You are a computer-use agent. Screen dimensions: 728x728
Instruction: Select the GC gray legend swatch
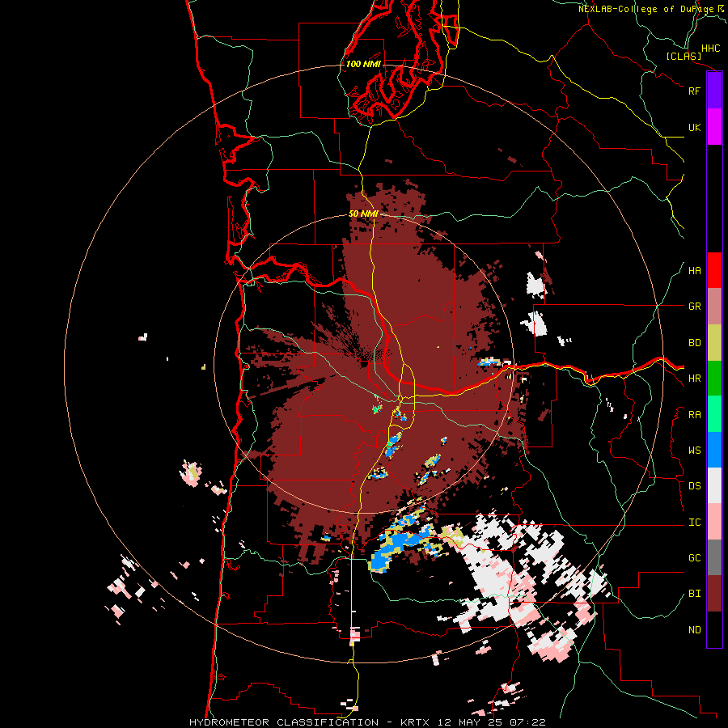point(714,557)
